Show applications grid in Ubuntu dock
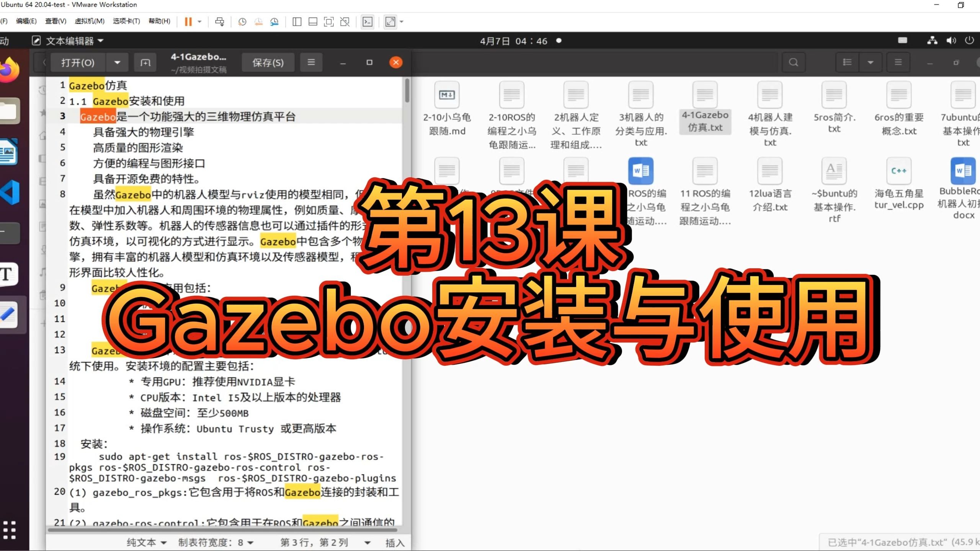Image resolution: width=980 pixels, height=551 pixels. pos(9,530)
